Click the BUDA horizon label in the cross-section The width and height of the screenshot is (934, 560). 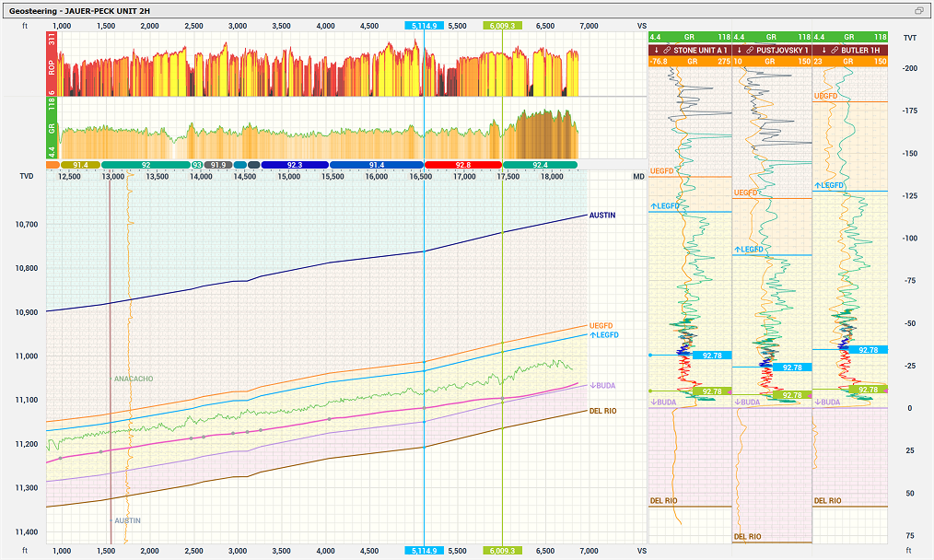pyautogui.click(x=602, y=385)
